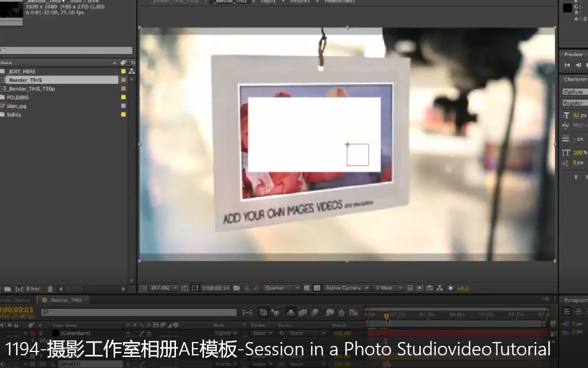The image size is (588, 368).
Task: Align paragraph text left
Action: point(567,312)
